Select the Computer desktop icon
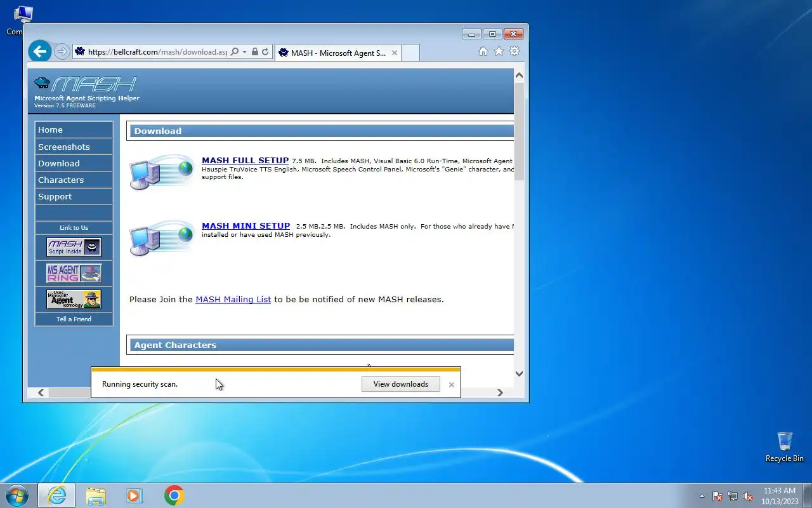The image size is (812, 508). click(x=22, y=19)
